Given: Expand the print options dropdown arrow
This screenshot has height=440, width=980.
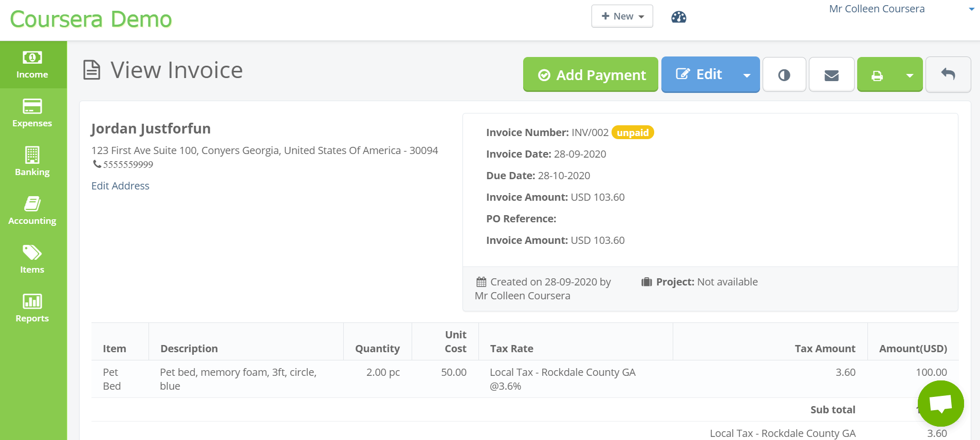Looking at the screenshot, I should coord(910,75).
